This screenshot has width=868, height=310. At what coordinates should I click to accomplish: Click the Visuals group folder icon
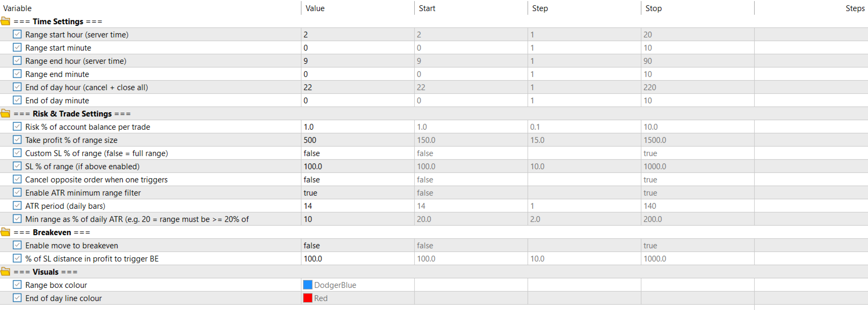tap(6, 272)
